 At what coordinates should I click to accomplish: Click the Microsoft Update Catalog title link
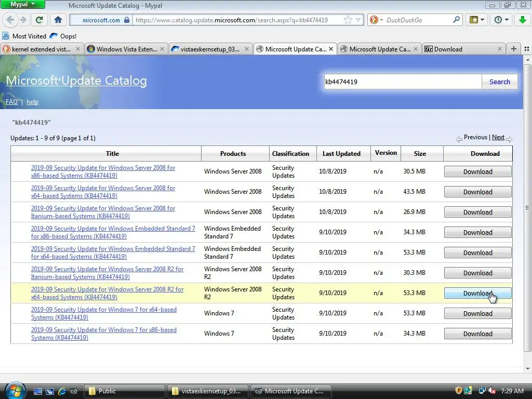tap(76, 81)
